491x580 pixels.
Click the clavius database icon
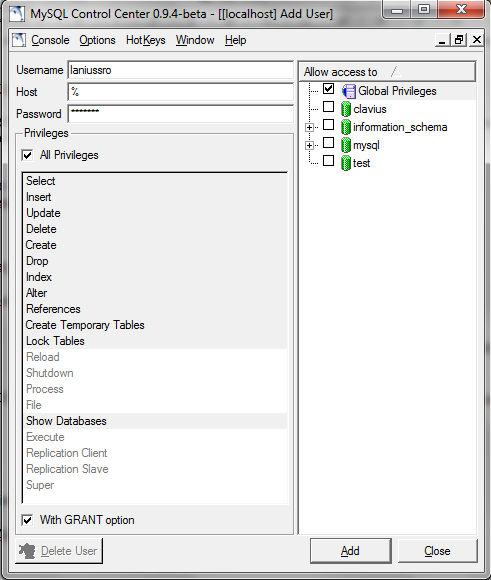coord(346,109)
